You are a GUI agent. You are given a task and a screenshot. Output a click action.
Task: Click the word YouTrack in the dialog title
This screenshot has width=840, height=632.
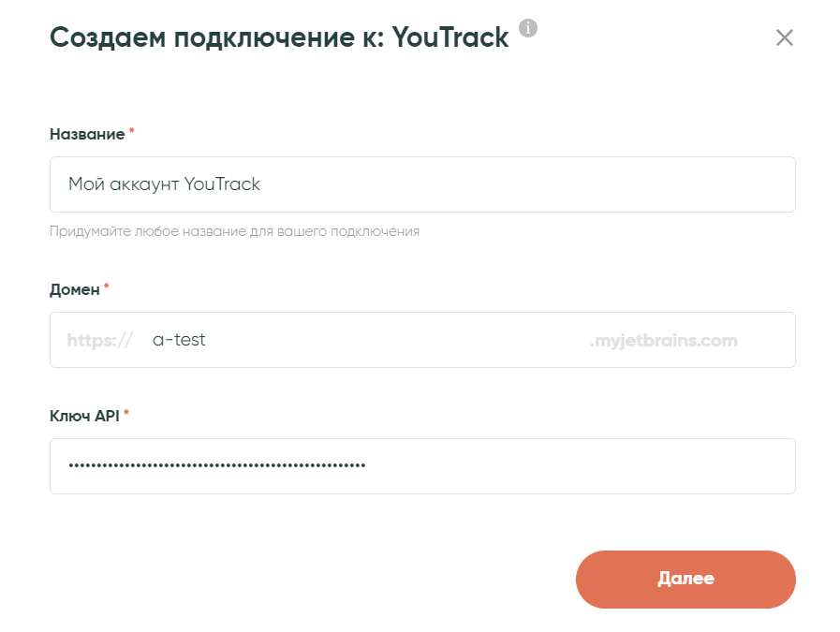450,37
